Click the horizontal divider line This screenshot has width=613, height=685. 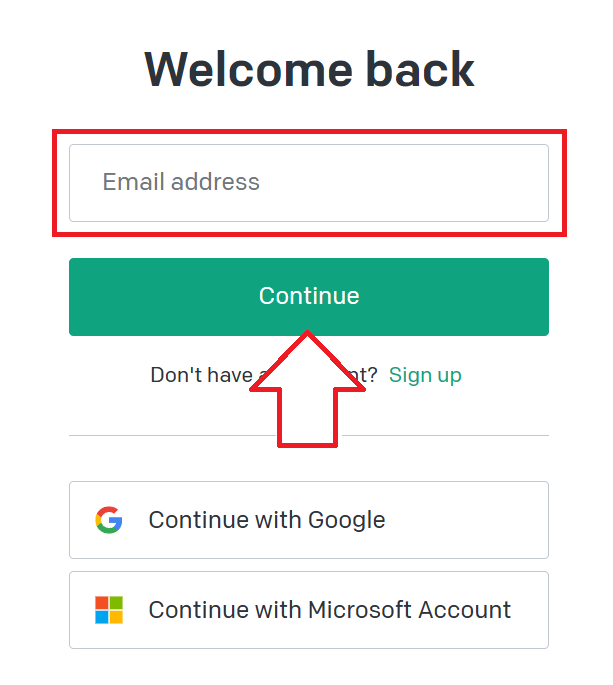click(x=309, y=436)
